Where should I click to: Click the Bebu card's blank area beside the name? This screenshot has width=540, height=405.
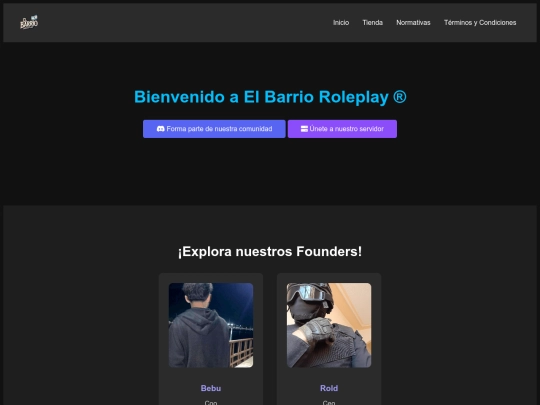click(241, 388)
